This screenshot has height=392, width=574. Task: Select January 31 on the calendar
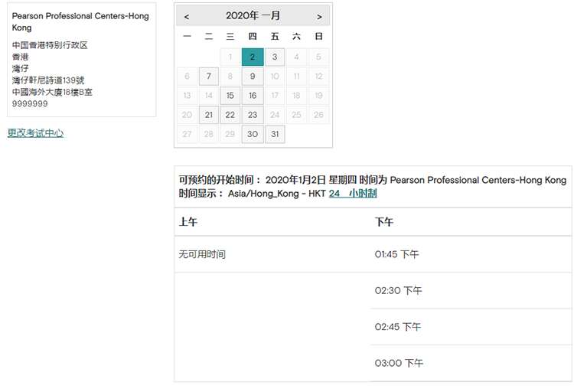point(275,134)
